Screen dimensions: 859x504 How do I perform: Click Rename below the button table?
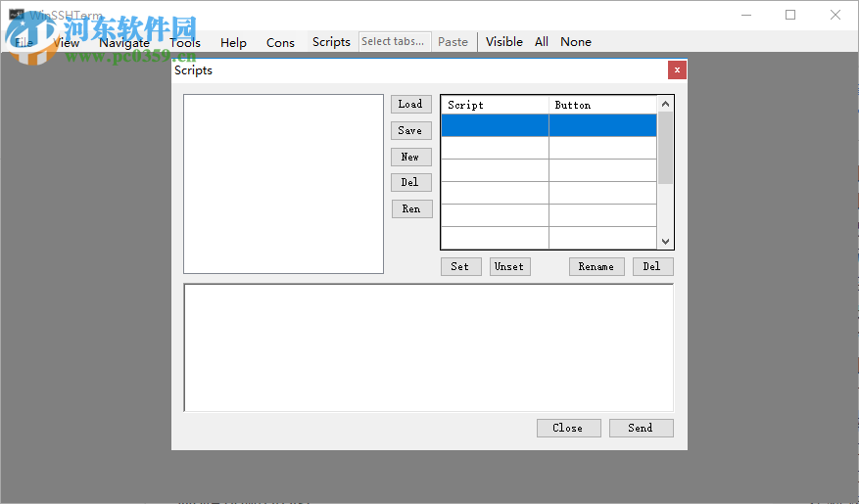click(x=597, y=266)
